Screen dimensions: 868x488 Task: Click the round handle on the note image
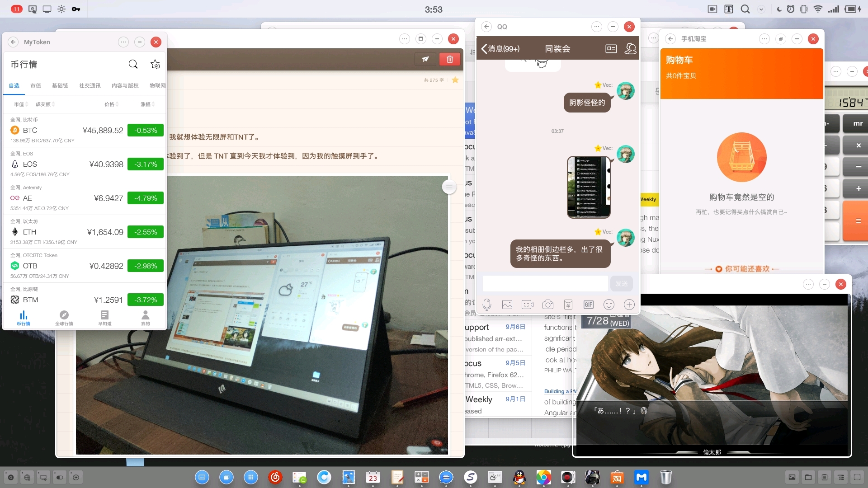tap(449, 186)
